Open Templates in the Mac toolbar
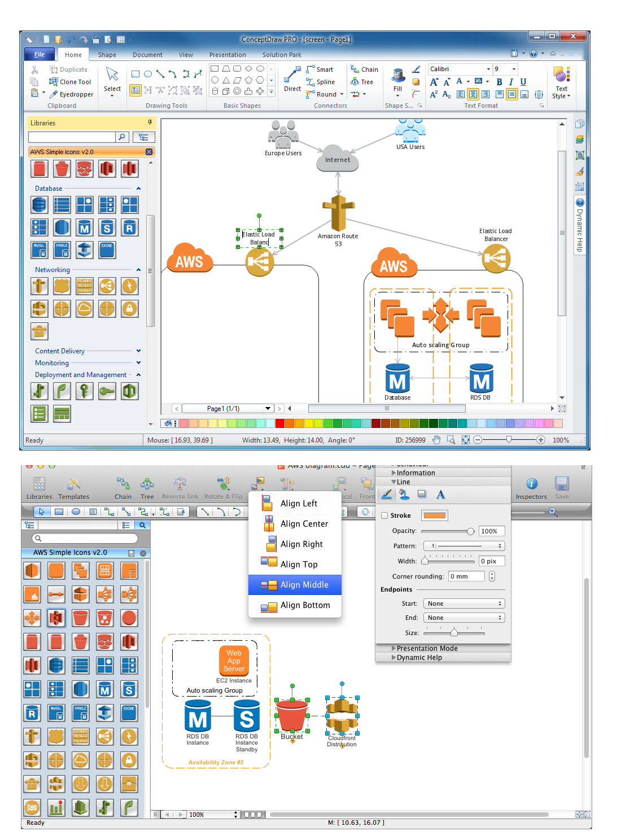 pyautogui.click(x=74, y=488)
